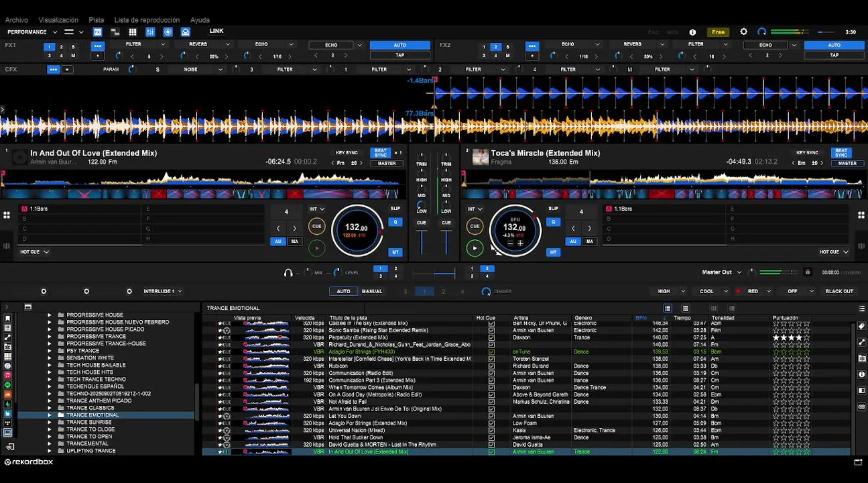Click the rekordbox logo at bottom left
The image size is (868, 483).
click(x=28, y=462)
